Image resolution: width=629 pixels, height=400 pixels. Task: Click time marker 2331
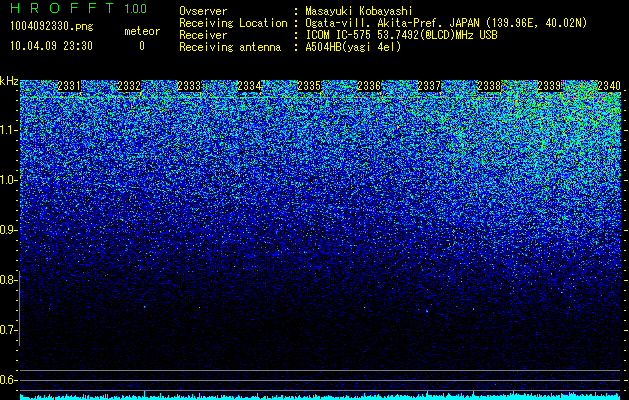pyautogui.click(x=69, y=86)
